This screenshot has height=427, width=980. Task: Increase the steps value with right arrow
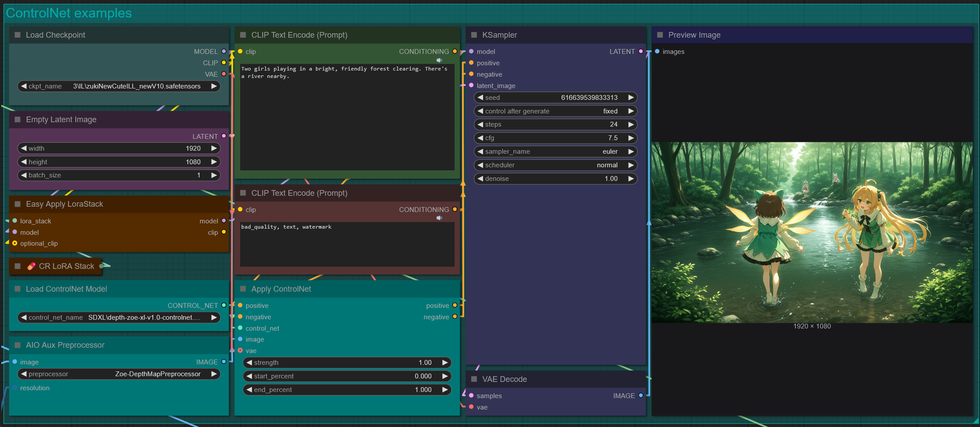631,124
